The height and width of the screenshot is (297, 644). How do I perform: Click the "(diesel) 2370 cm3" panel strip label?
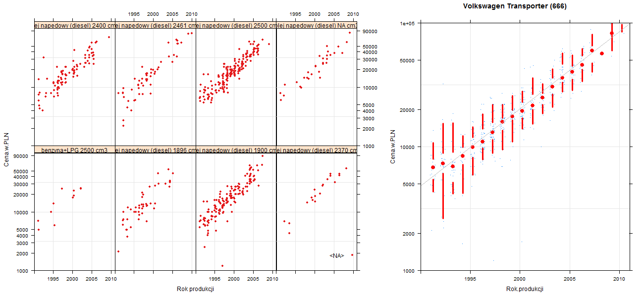point(317,150)
